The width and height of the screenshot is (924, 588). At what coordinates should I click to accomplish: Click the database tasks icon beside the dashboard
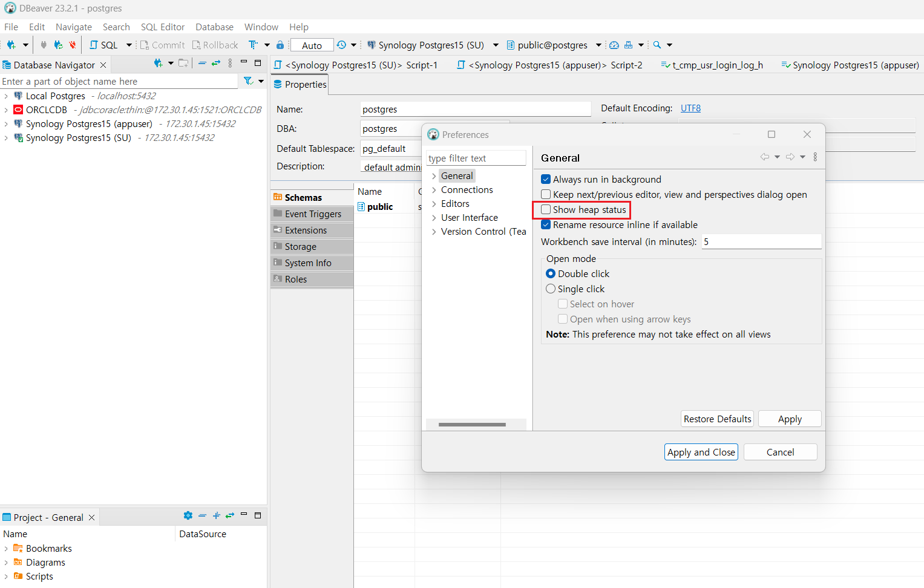coord(629,45)
